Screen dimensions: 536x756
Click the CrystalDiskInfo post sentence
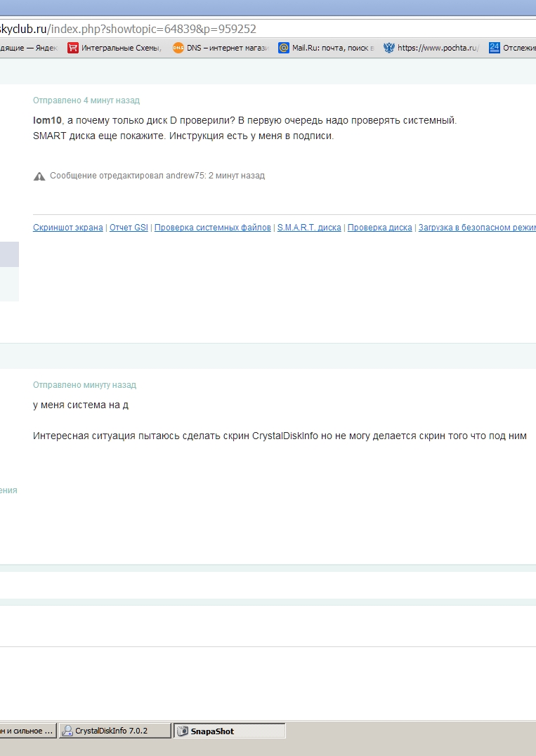point(280,436)
